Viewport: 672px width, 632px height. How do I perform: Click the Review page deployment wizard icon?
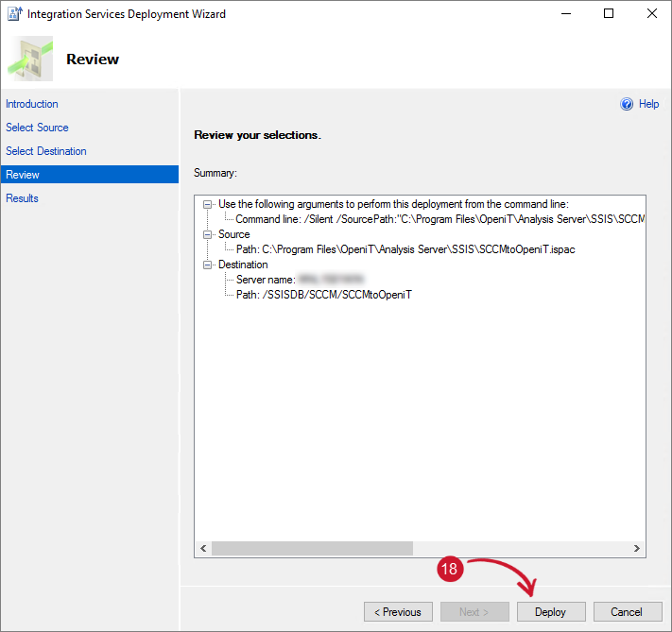coord(31,59)
